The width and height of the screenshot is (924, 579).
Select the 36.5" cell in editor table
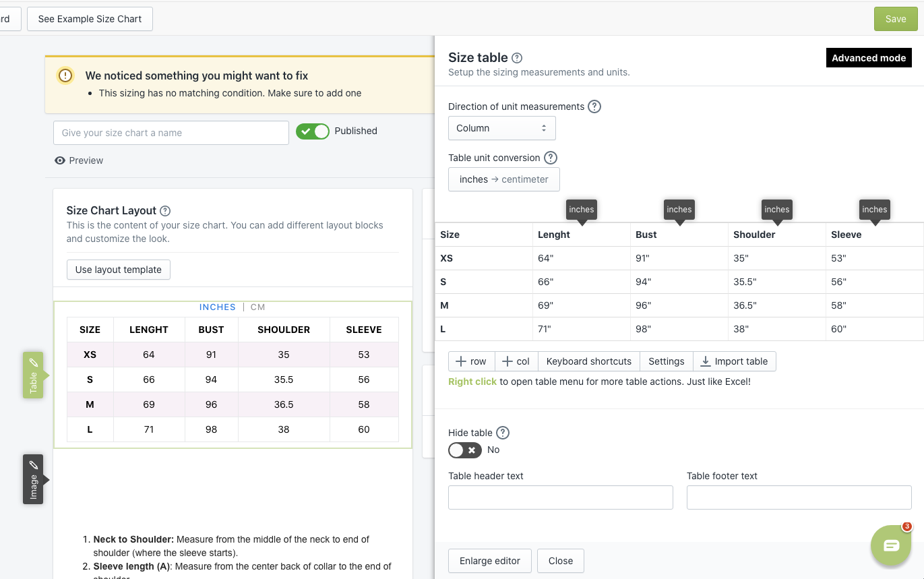point(777,305)
